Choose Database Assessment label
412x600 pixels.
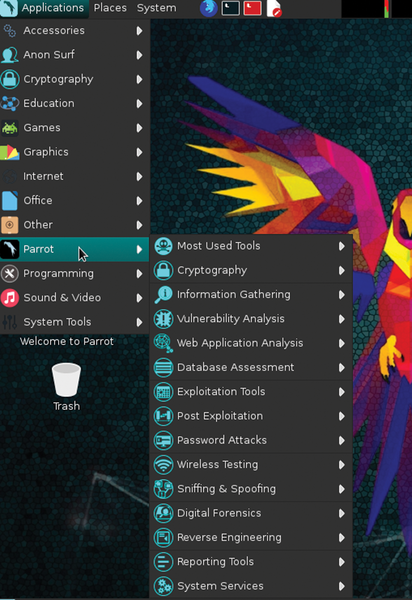[236, 367]
